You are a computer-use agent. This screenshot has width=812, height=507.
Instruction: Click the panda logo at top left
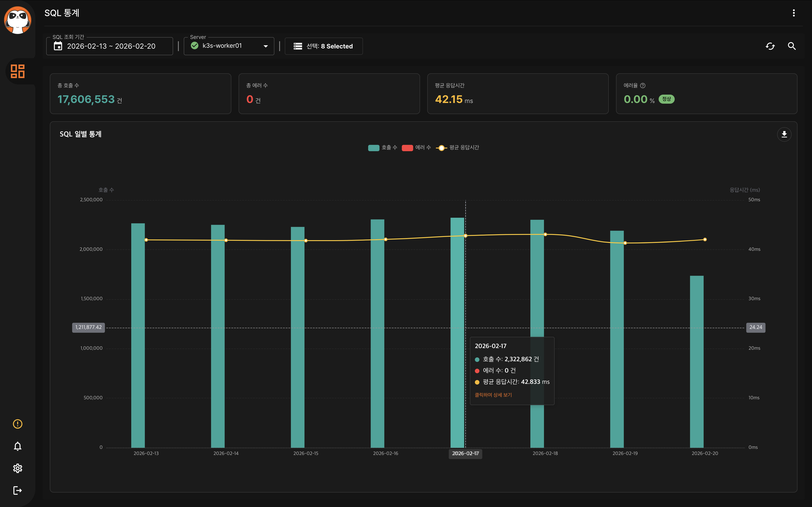17,20
